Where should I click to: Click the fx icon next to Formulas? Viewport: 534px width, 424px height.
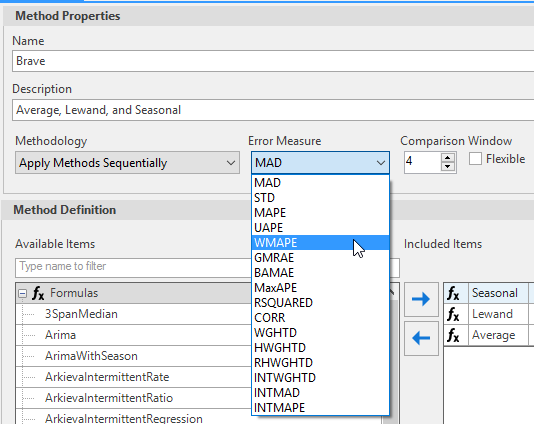click(38, 293)
